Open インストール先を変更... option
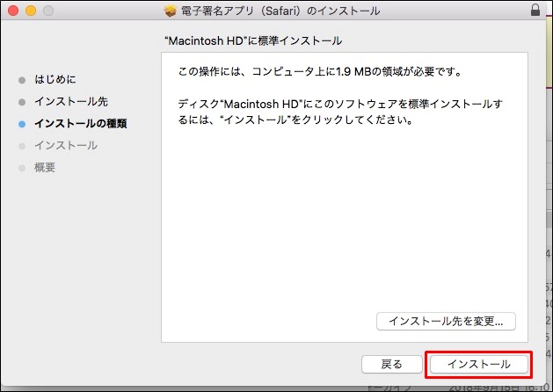553x392 pixels. point(446,321)
